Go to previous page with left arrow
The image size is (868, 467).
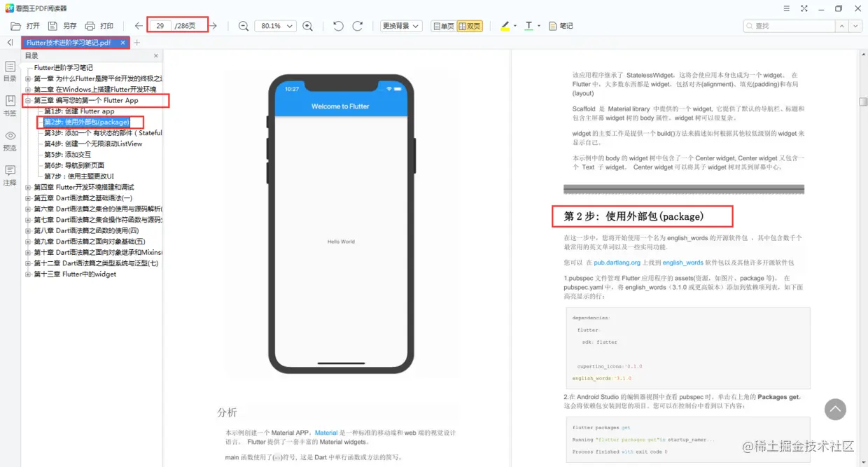[x=139, y=26]
